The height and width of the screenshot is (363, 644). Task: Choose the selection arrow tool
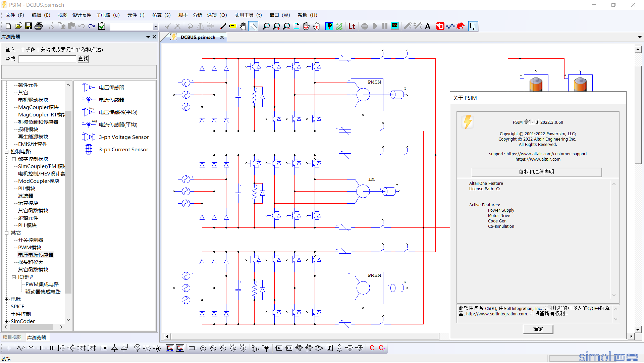[253, 26]
